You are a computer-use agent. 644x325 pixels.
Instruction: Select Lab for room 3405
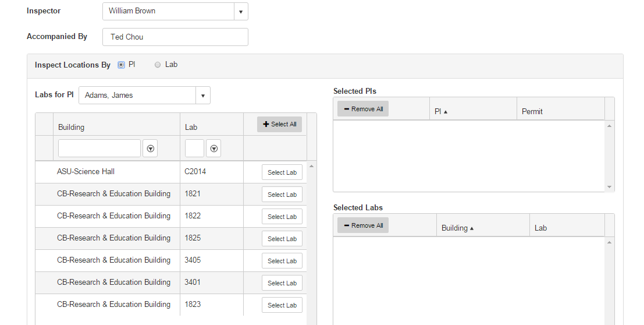click(282, 261)
